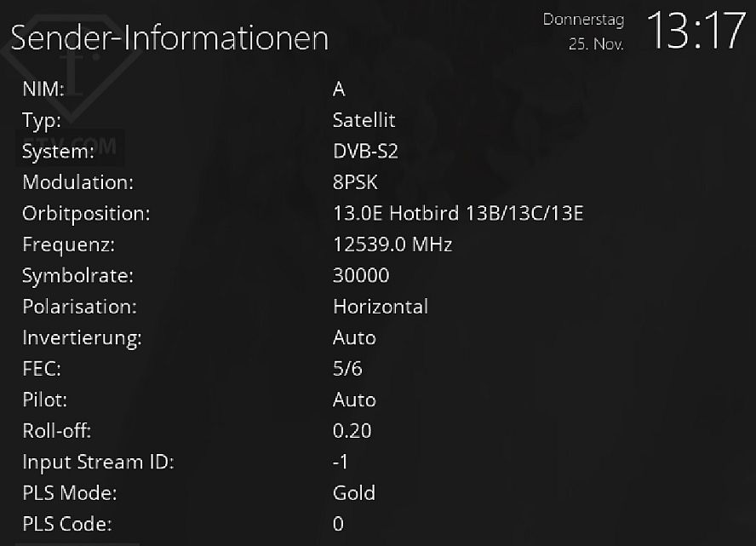756x546 pixels.
Task: Click the PLS Code row label
Action: tap(67, 524)
